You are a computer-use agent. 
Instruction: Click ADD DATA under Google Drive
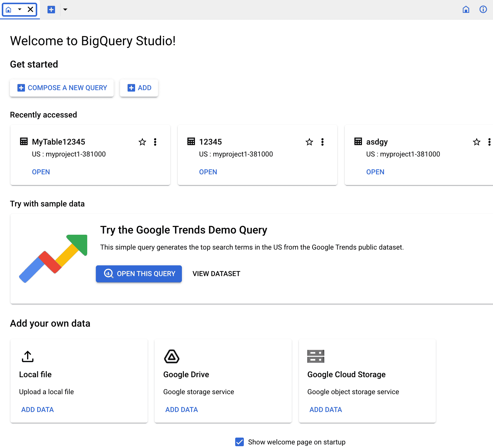click(182, 409)
